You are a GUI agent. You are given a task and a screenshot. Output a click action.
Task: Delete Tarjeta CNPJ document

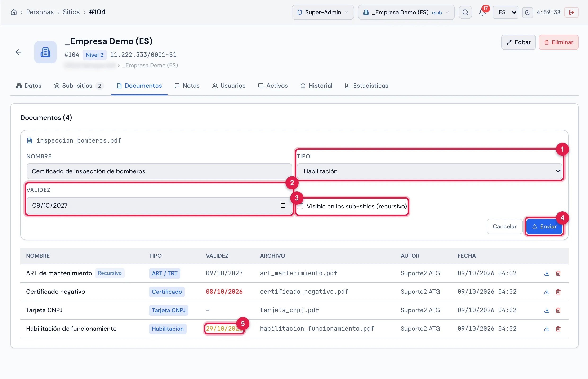(558, 310)
